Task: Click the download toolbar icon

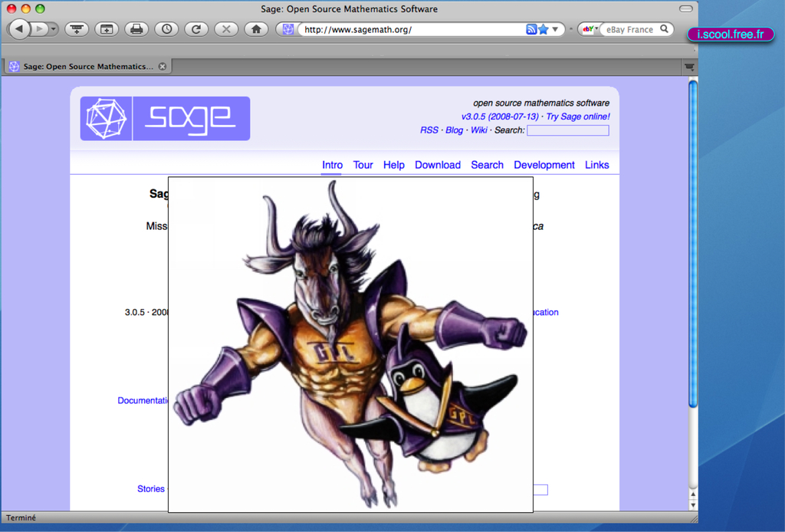Action: coord(77,29)
